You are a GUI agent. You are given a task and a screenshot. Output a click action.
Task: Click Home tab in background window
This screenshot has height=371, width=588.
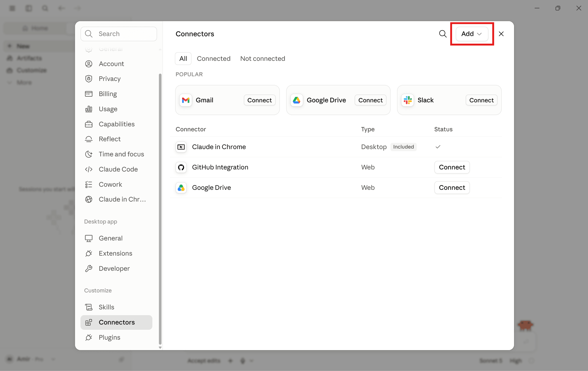point(35,28)
